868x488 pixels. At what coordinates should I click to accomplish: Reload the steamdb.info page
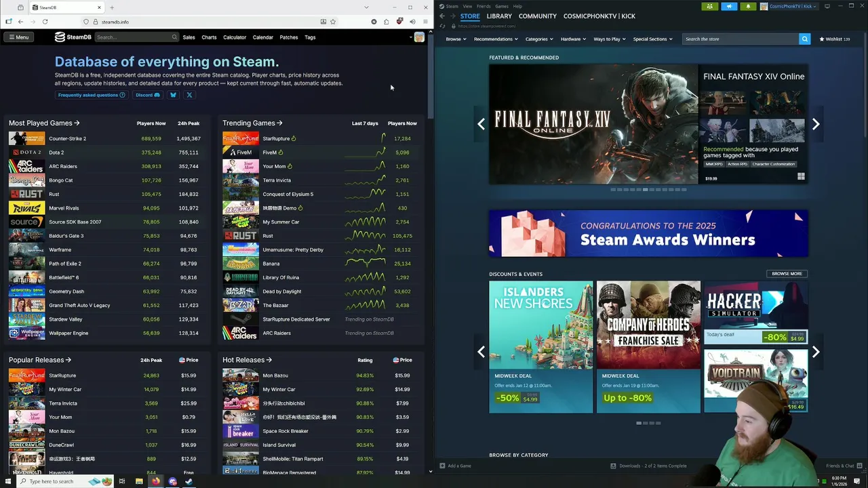click(x=45, y=22)
